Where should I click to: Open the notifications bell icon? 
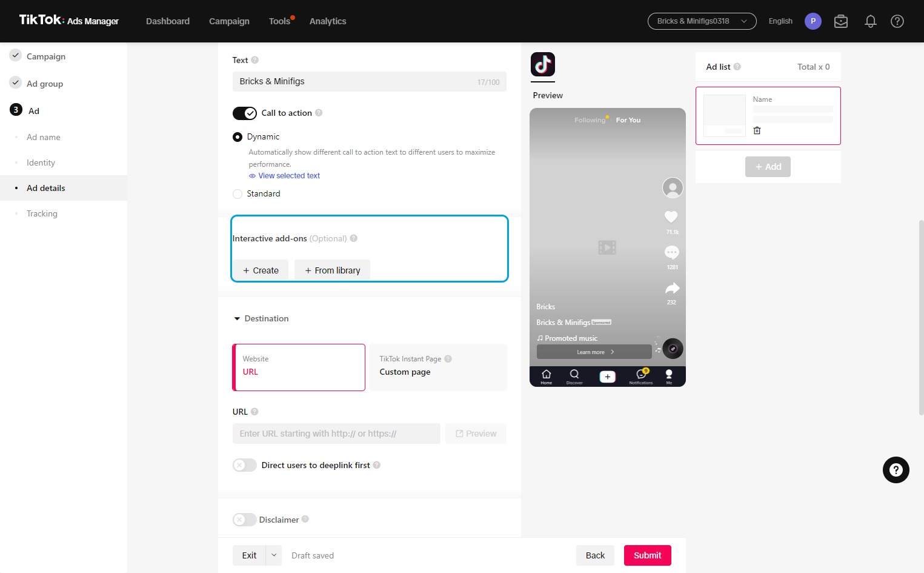click(871, 21)
